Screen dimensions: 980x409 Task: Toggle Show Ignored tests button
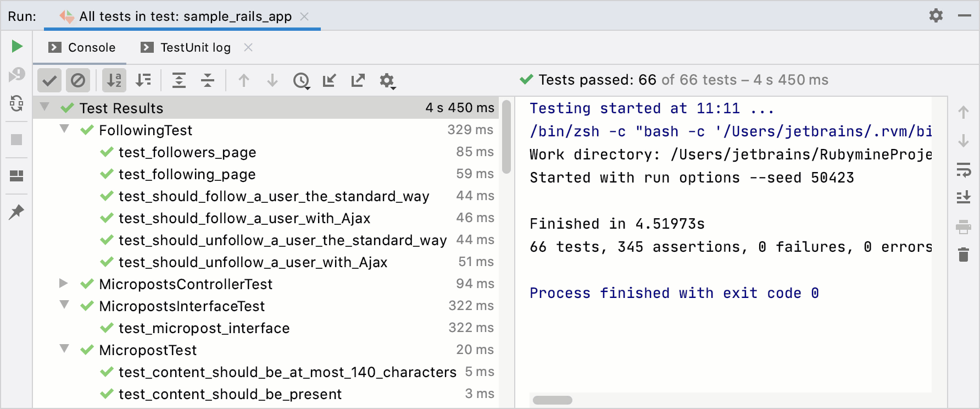78,81
